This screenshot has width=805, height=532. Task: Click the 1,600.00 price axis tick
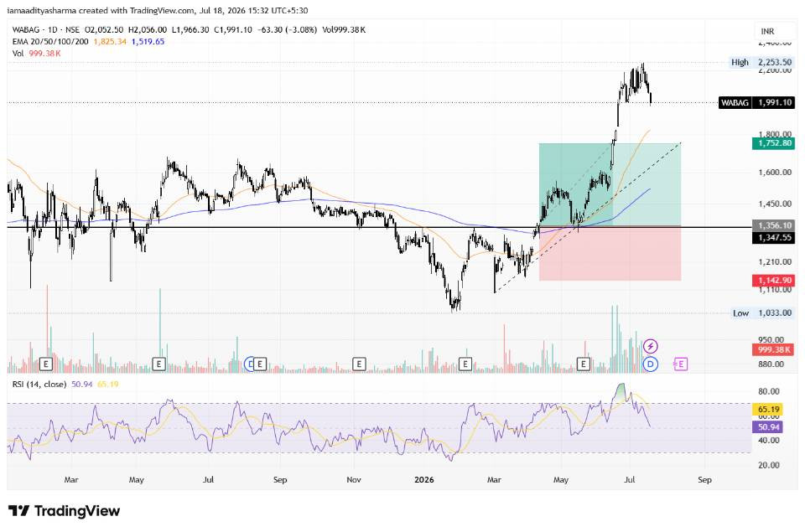point(775,173)
